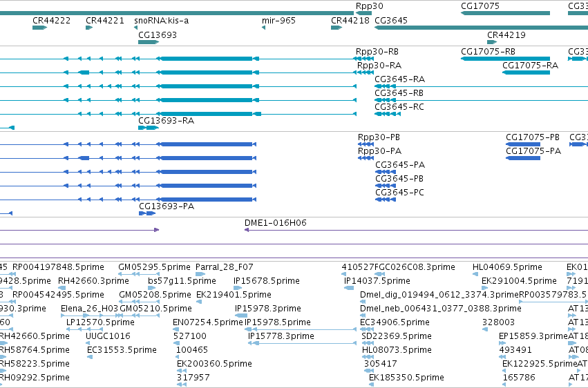Select the UUGC1016 feature
The width and height of the screenshot is (588, 388).
(x=88, y=343)
